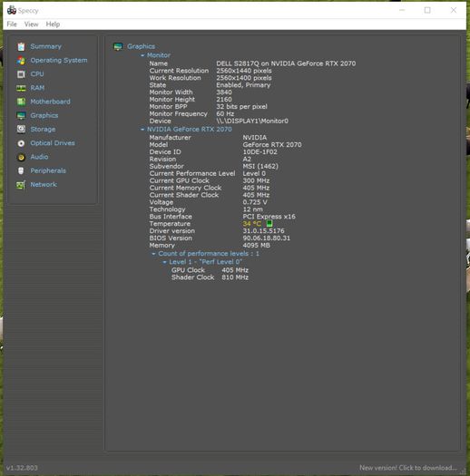Screen dimensions: 470x476
Task: Click the Shader Clock 810 MHz value
Action: point(235,277)
